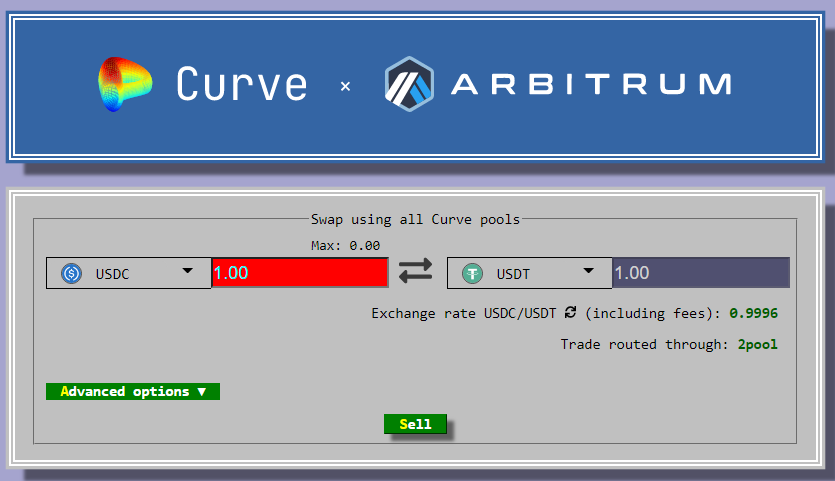
Task: Click the Curve rainbow logo icon
Action: pos(125,84)
